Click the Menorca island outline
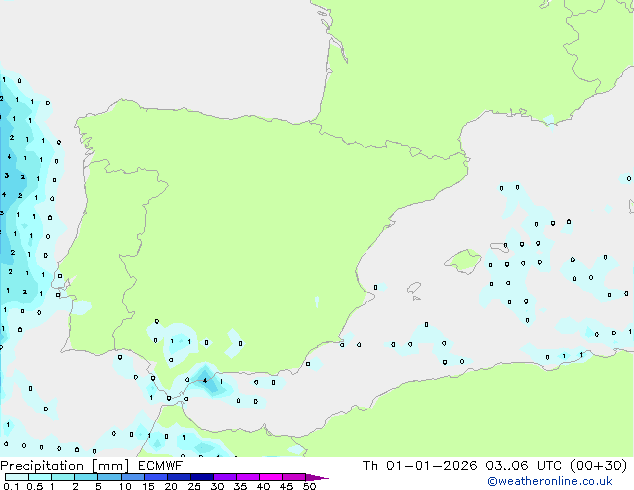This screenshot has height=490, width=634. [x=499, y=247]
